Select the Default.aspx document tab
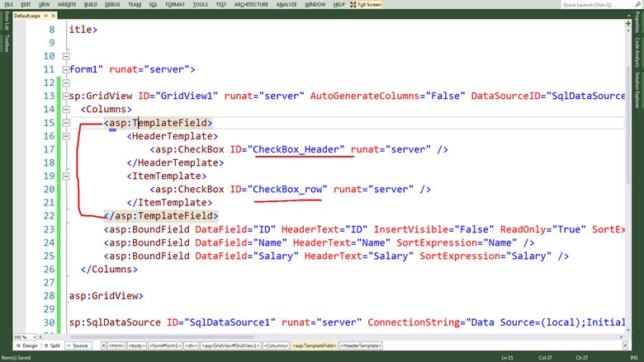The height and width of the screenshot is (362, 644). 27,16
